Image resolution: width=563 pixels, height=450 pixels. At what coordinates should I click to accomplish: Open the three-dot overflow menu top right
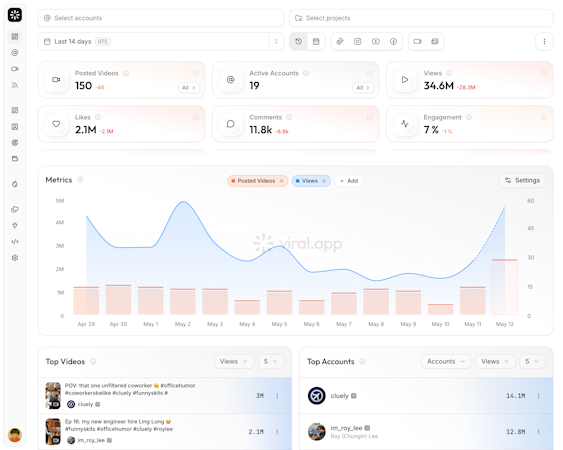pyautogui.click(x=544, y=41)
